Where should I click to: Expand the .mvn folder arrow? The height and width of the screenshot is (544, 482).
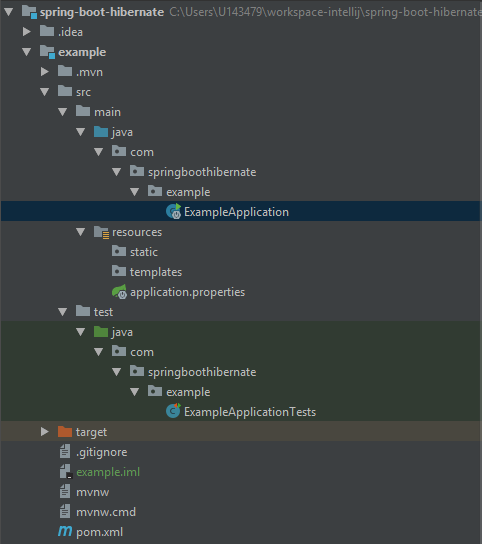[45, 72]
